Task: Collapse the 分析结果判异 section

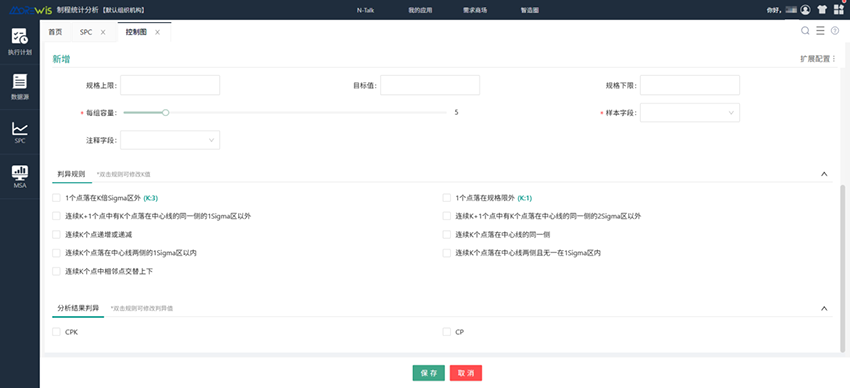Action: [824, 308]
